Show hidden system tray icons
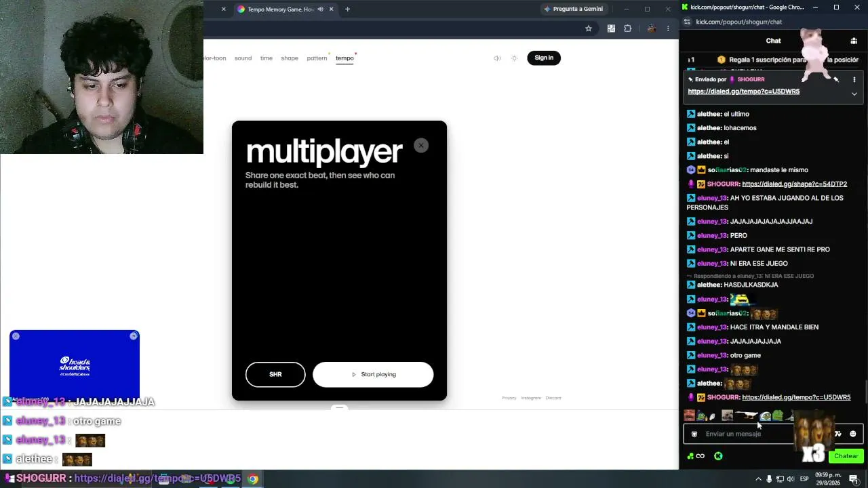Image resolution: width=868 pixels, height=488 pixels. [758, 479]
